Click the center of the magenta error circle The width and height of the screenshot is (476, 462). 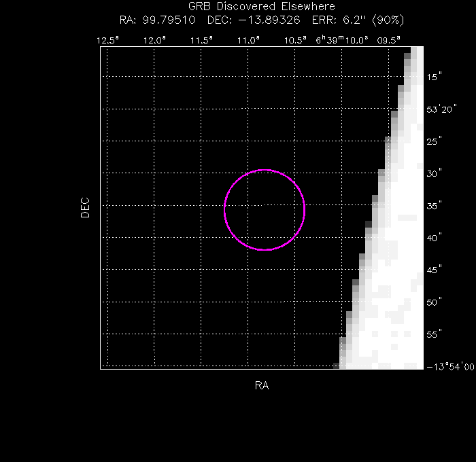click(x=265, y=210)
